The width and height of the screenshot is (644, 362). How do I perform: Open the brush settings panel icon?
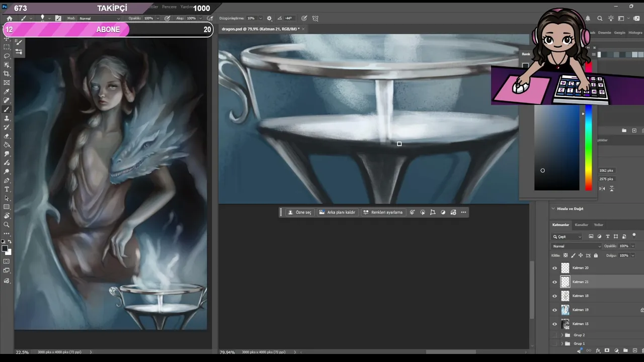tap(58, 18)
